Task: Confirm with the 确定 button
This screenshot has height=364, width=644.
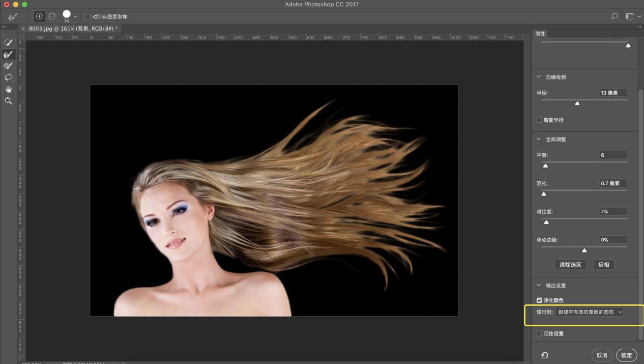Action: click(627, 355)
